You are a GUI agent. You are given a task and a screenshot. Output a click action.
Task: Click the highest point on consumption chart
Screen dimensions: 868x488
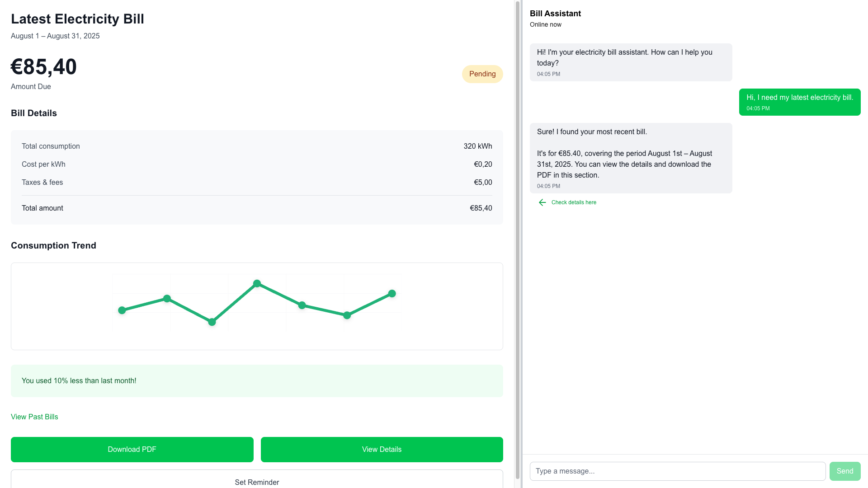tap(257, 283)
